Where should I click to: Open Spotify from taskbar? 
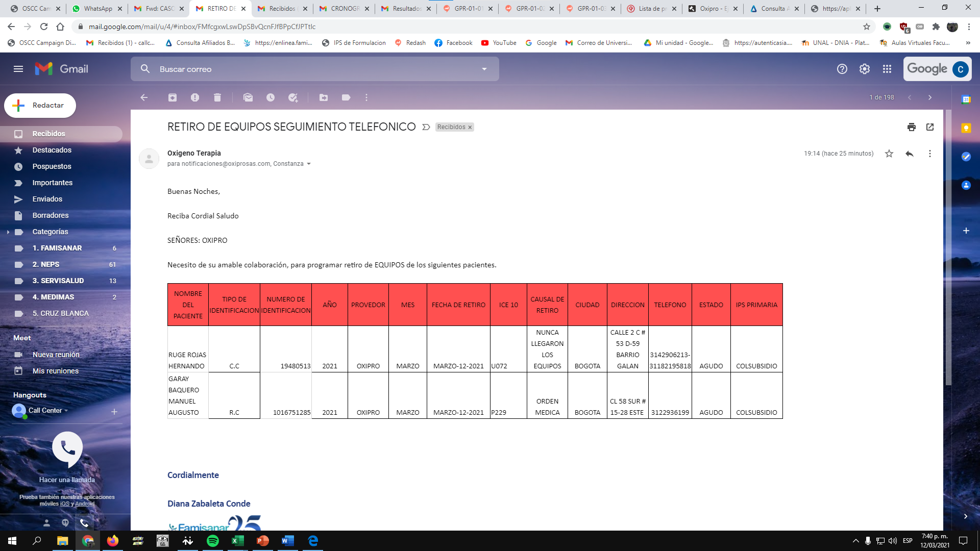click(x=213, y=541)
